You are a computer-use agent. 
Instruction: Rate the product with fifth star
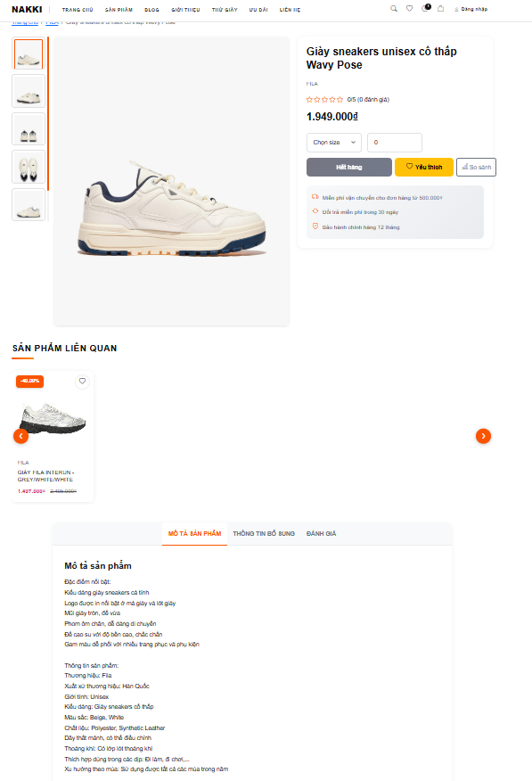[340, 100]
